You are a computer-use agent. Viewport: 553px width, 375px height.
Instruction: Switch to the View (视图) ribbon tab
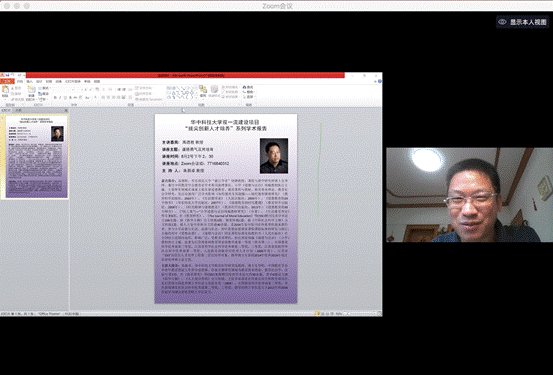coord(97,81)
